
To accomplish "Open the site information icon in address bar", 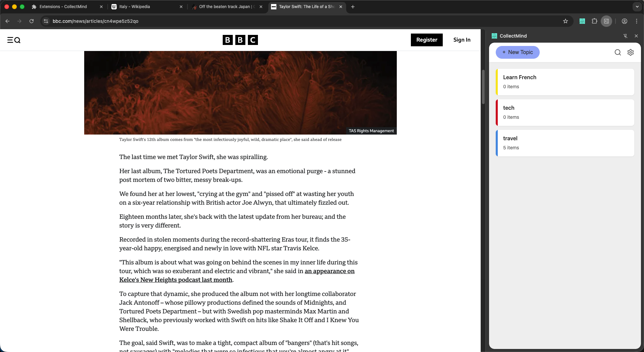I will [x=46, y=21].
